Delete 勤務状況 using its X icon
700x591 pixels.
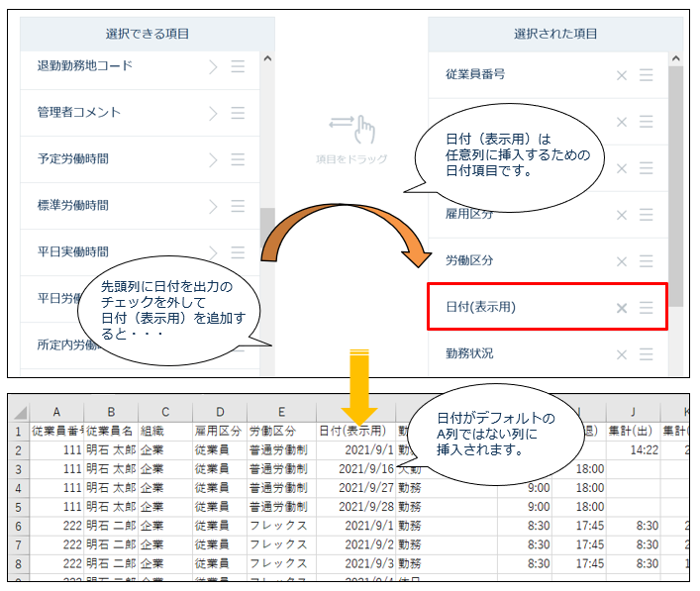(622, 354)
